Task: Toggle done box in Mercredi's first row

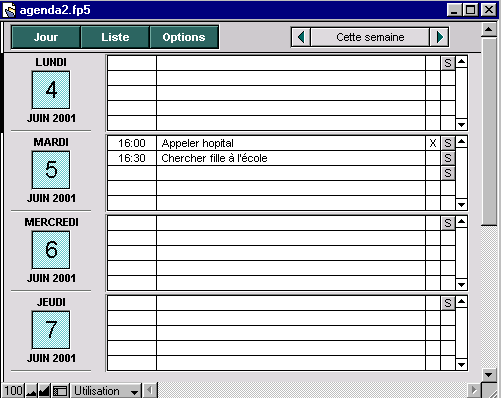Action: (x=433, y=223)
